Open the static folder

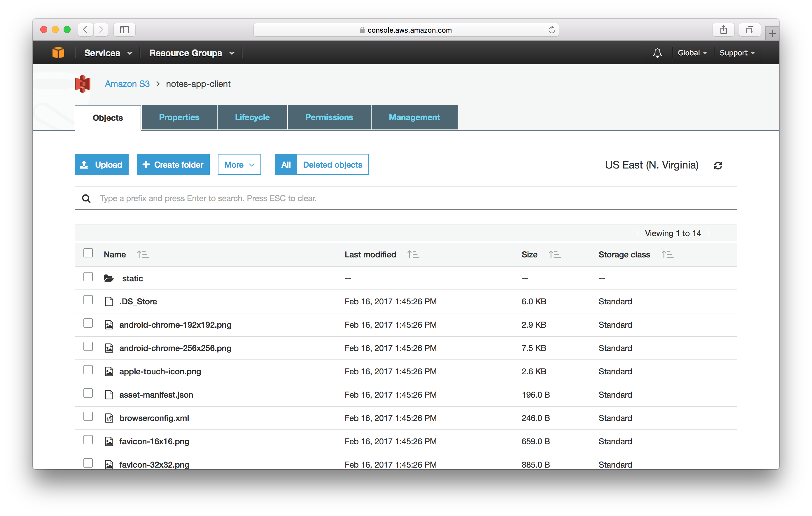(133, 278)
